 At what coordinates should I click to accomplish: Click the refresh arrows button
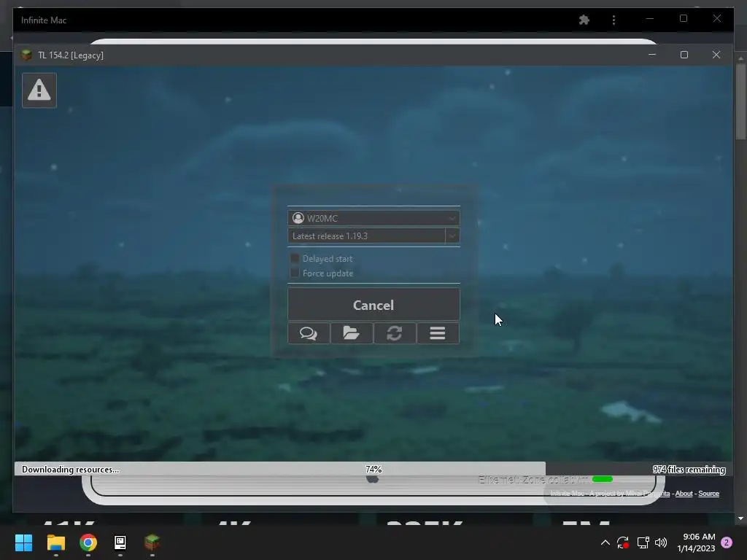[x=395, y=332]
